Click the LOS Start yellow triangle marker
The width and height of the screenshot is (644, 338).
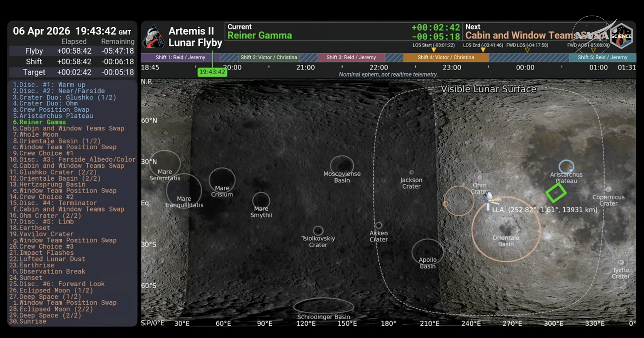pyautogui.click(x=434, y=50)
